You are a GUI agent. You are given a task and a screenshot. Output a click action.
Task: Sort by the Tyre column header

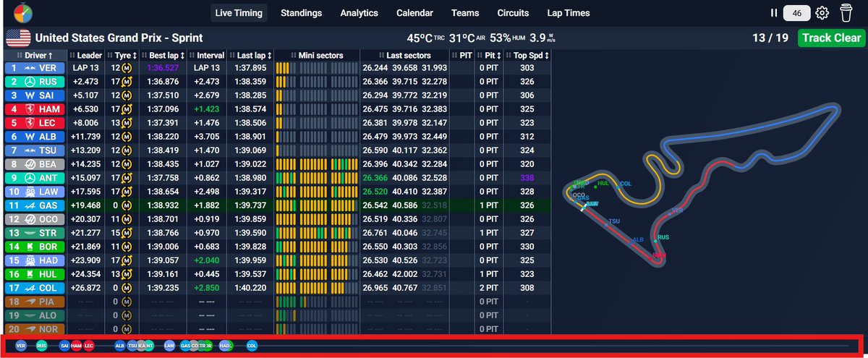tap(122, 55)
